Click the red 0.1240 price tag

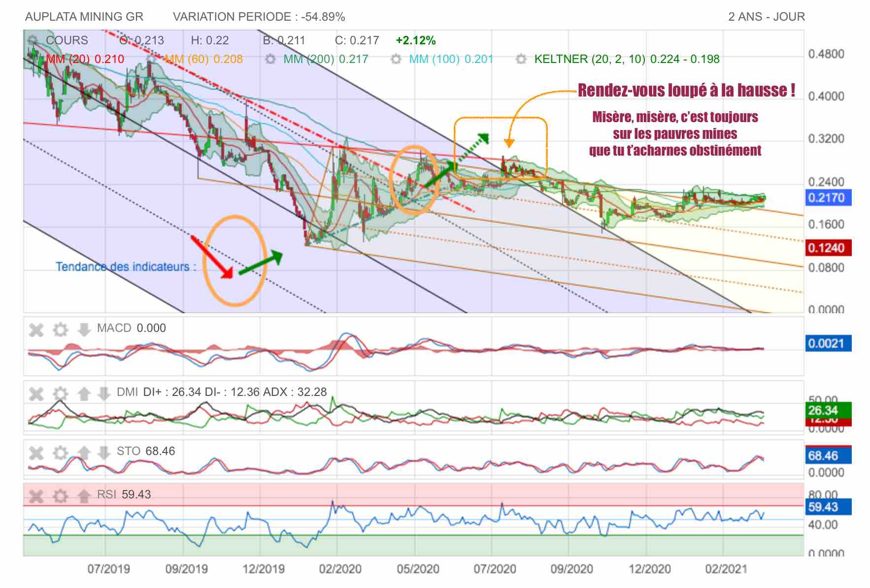pyautogui.click(x=828, y=248)
